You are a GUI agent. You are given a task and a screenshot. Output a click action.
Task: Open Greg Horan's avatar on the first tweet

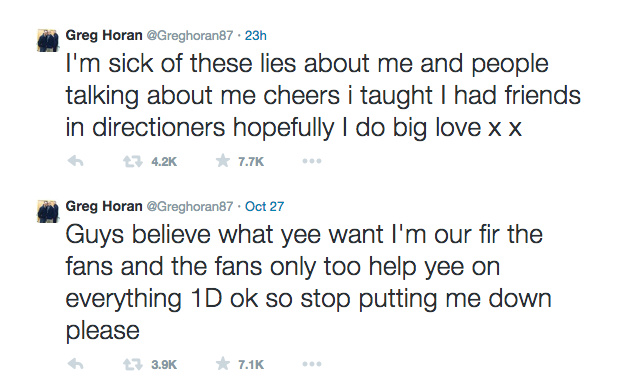point(48,40)
